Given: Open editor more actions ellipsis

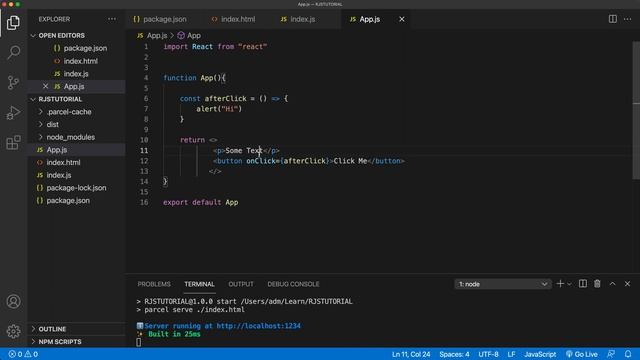Looking at the screenshot, I should (627, 19).
